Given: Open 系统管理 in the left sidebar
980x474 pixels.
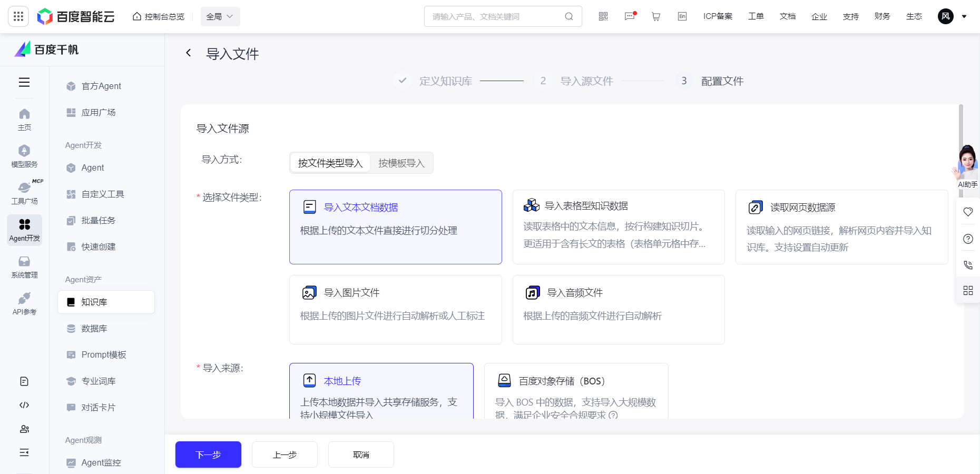Looking at the screenshot, I should point(24,266).
